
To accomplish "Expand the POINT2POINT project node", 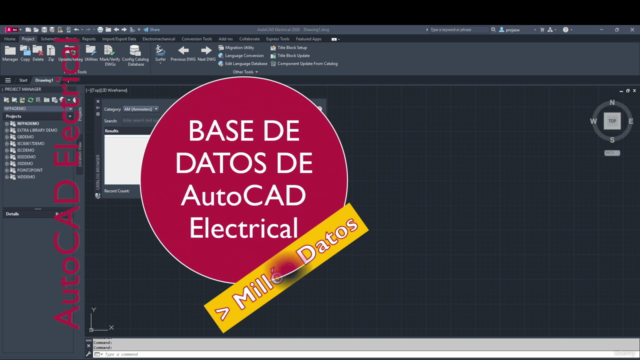I will coord(7,170).
